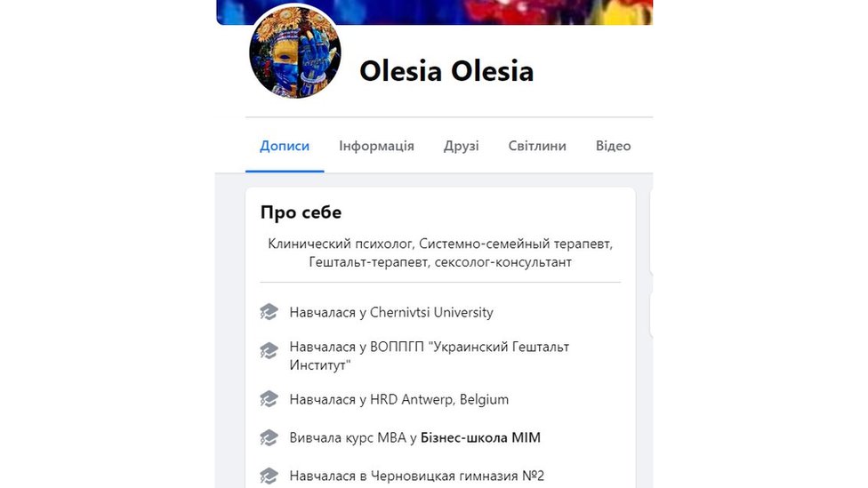Click graduation cap icon beside Chernivtsi University
868x488 pixels.
[x=269, y=312]
